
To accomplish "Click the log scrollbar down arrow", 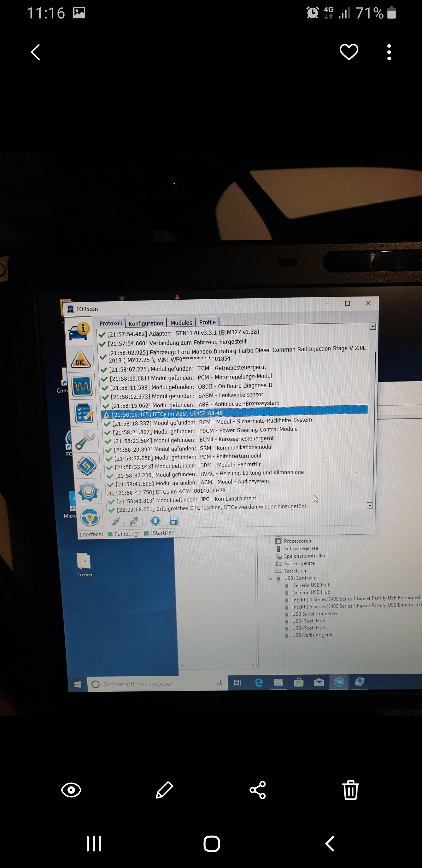I will 370,506.
